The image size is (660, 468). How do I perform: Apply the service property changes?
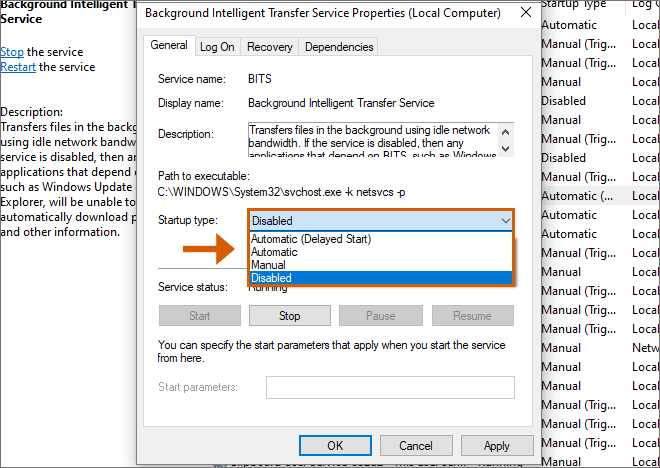[497, 446]
